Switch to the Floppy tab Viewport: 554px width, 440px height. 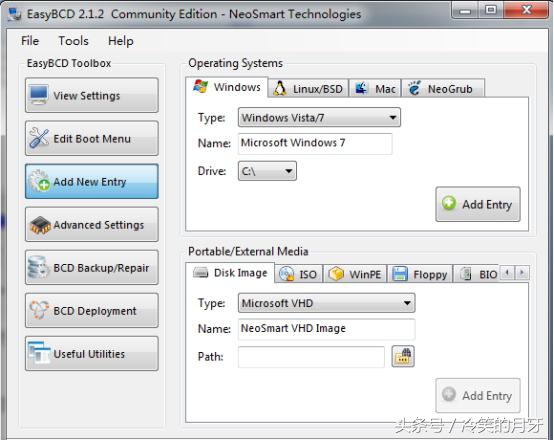click(420, 274)
